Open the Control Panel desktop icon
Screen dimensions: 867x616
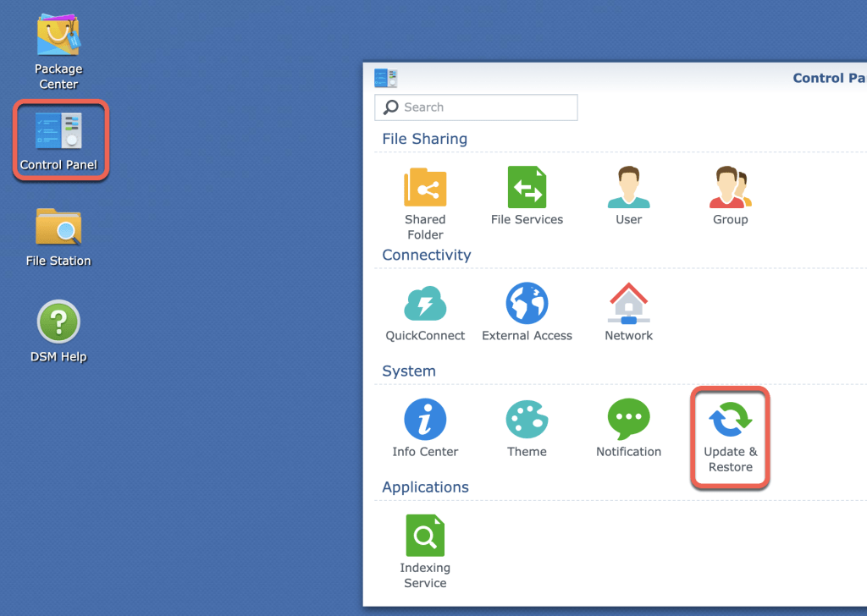(x=58, y=140)
